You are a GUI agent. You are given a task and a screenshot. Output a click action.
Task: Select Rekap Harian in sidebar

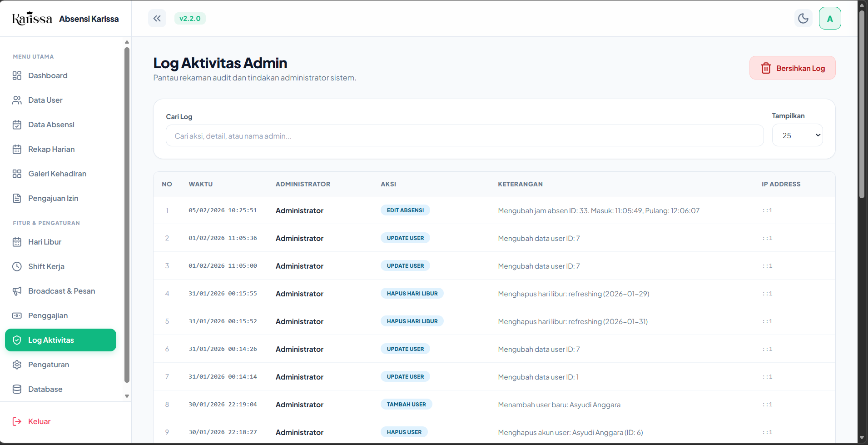(60, 149)
